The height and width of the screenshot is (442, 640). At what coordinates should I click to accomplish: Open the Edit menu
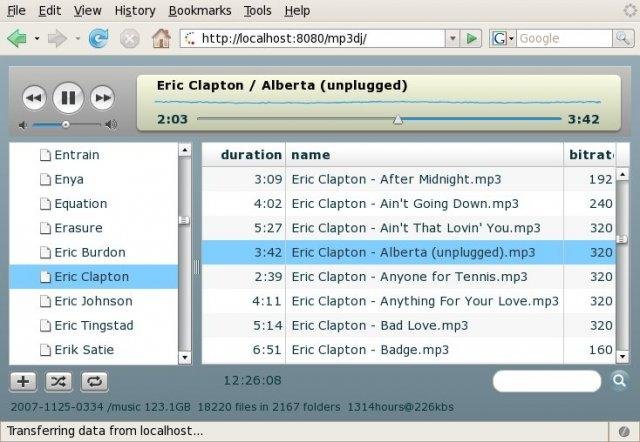coord(49,11)
